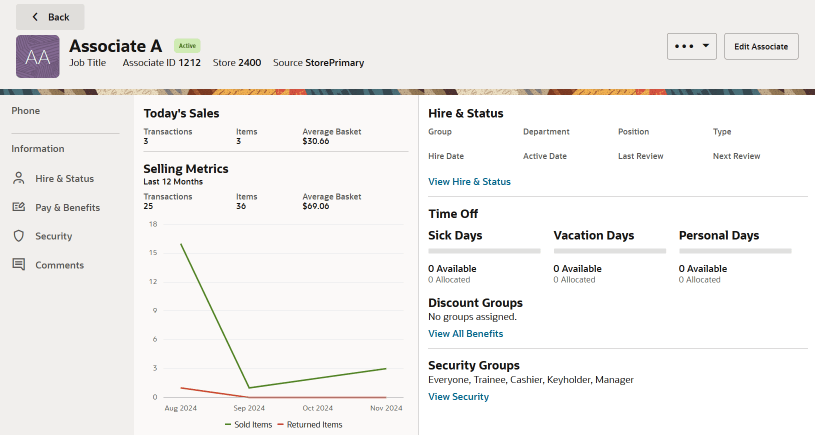Follow the View All Benefits link
The height and width of the screenshot is (435, 815).
[x=466, y=334]
